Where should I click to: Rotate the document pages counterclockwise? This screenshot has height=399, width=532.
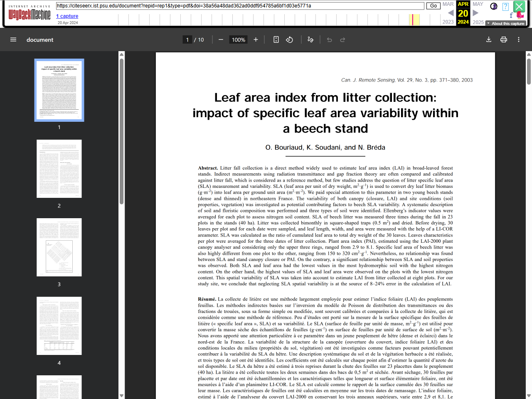point(289,39)
